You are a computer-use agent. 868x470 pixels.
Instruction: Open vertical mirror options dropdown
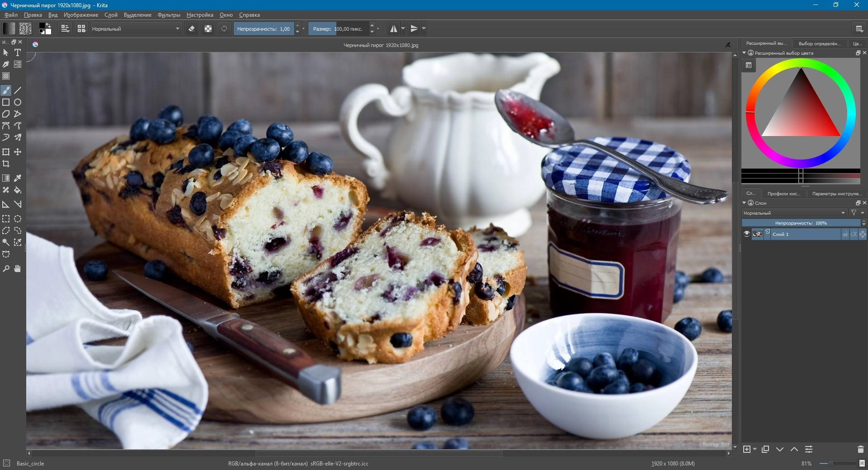coord(424,28)
